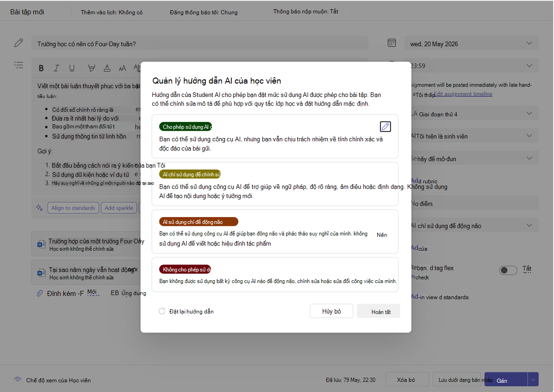Image resolution: width=554 pixels, height=392 pixels.
Task: Click the sparkle AI icon below editor
Action: (39, 208)
